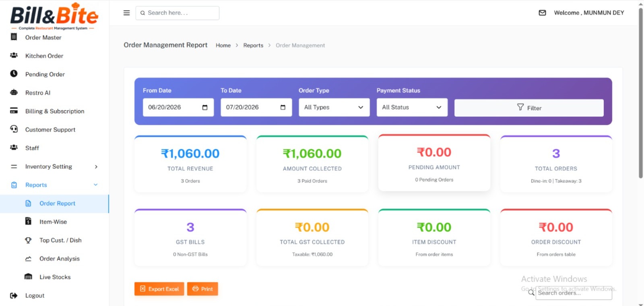Click the Welcome, MUNMUN DEY text
Image resolution: width=644 pixels, height=306 pixels.
(x=589, y=13)
